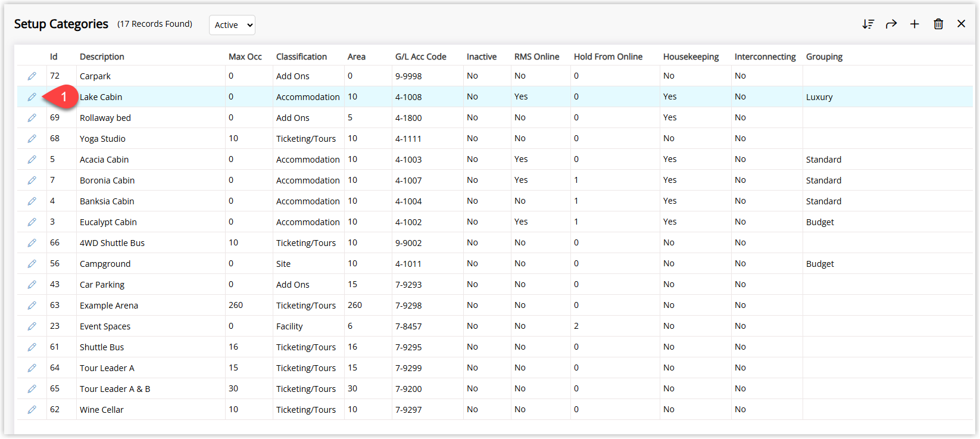Edit the Rollaway bed pencil icon
Viewport: 980px width, 439px height.
[32, 118]
